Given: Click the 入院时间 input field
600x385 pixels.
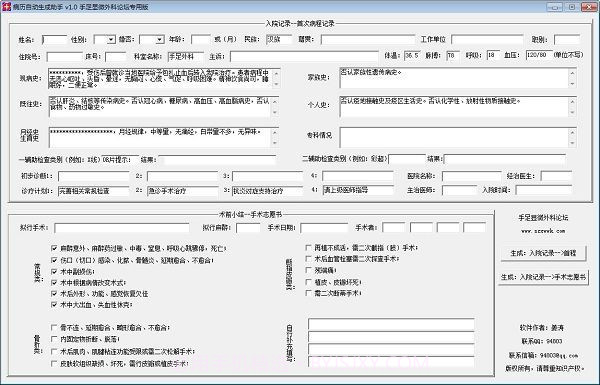Looking at the screenshot, I should 544,190.
